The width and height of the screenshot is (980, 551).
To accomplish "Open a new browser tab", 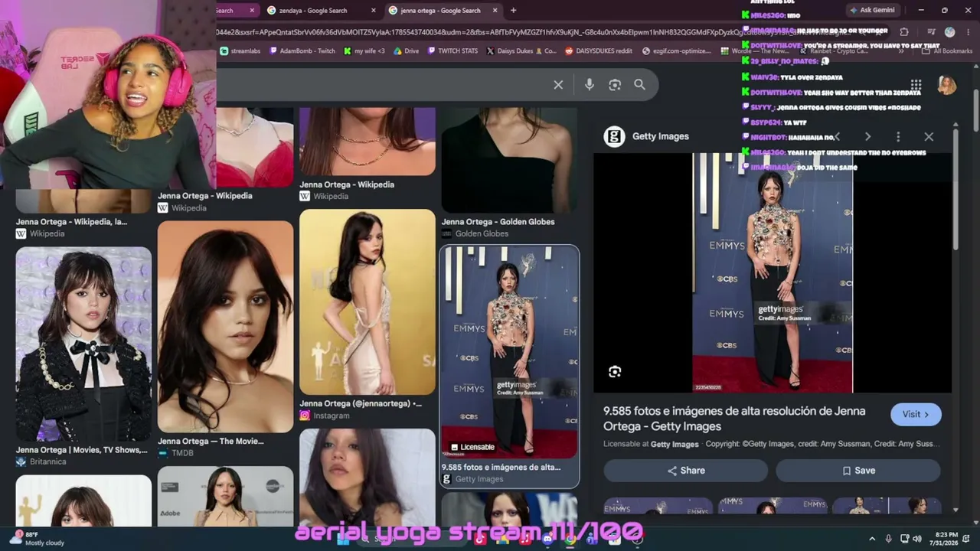I will point(513,11).
